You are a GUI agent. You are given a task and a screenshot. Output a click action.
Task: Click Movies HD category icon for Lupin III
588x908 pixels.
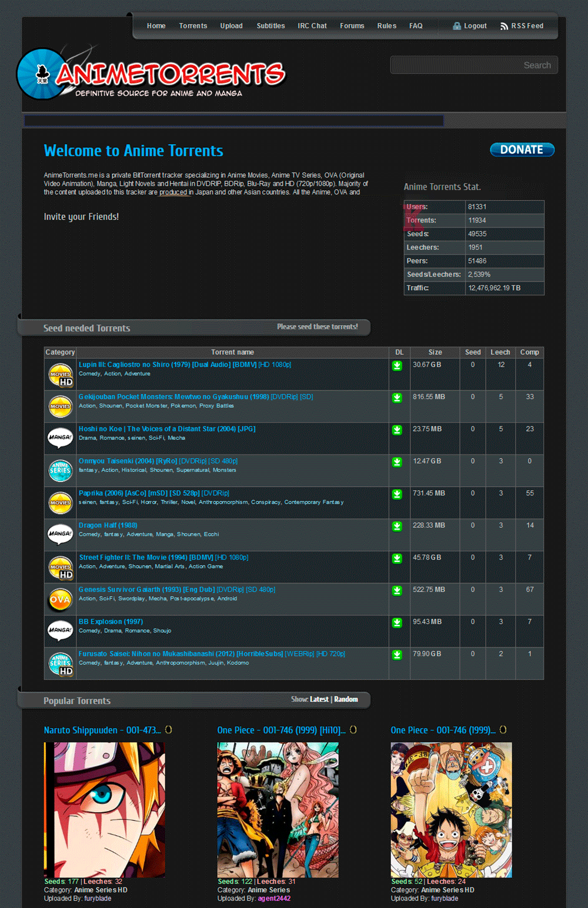coord(61,375)
